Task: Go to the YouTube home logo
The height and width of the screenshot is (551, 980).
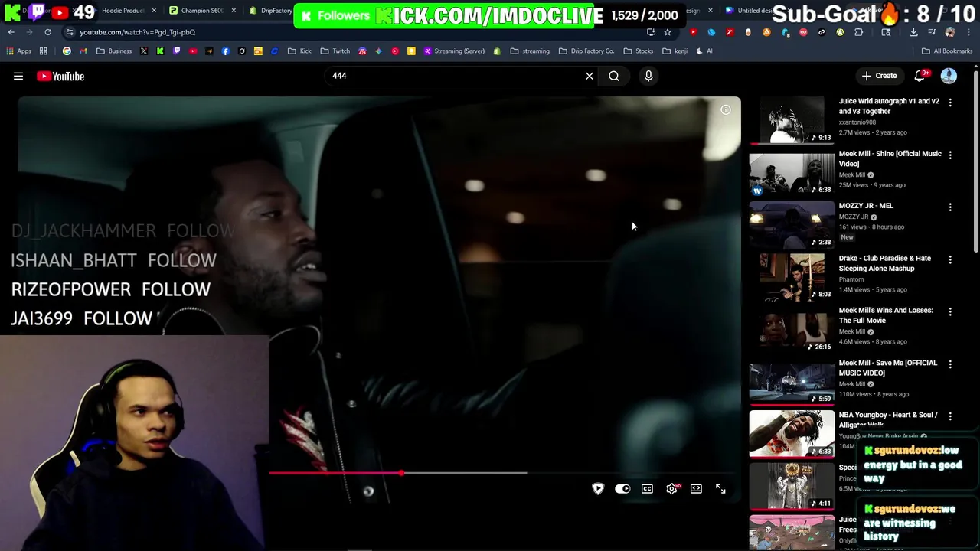Action: tap(60, 76)
